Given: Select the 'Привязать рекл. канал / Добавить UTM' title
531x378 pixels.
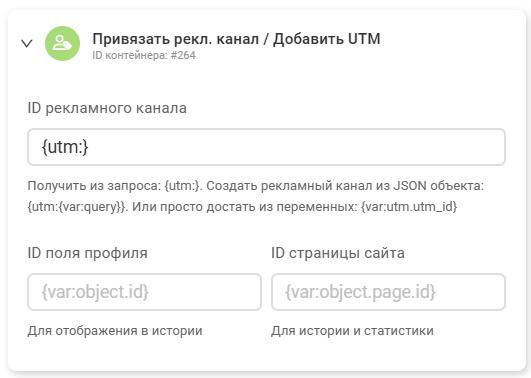Looking at the screenshot, I should (x=236, y=39).
